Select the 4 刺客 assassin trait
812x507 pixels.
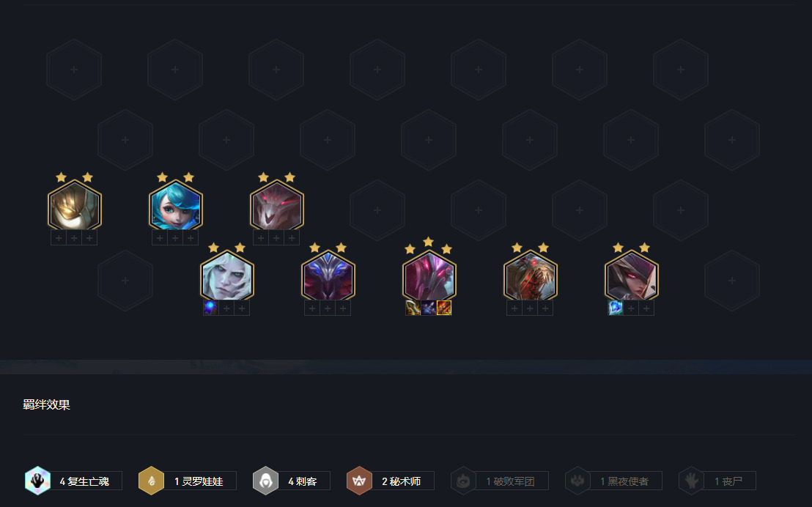[x=291, y=481]
